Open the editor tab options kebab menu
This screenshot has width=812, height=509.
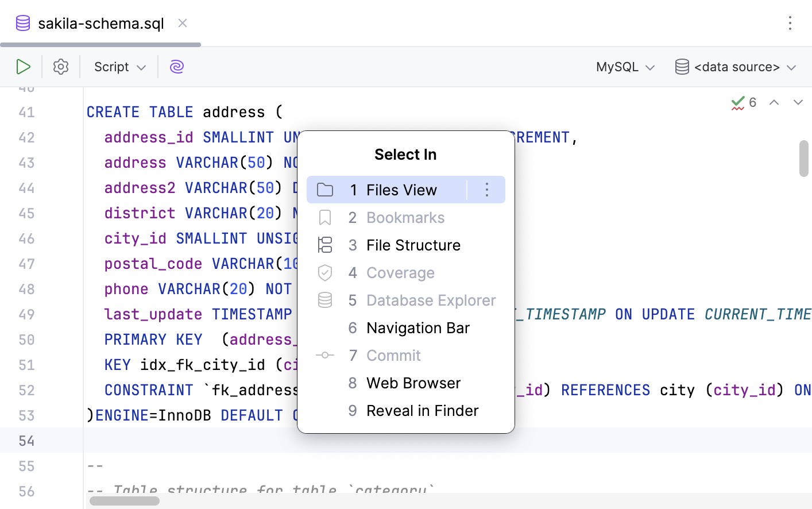(790, 23)
